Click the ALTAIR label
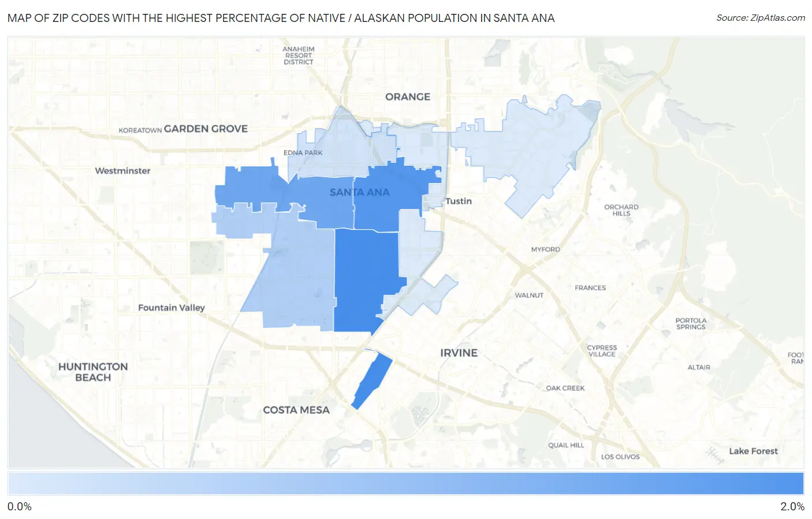This screenshot has height=519, width=812. pos(699,367)
